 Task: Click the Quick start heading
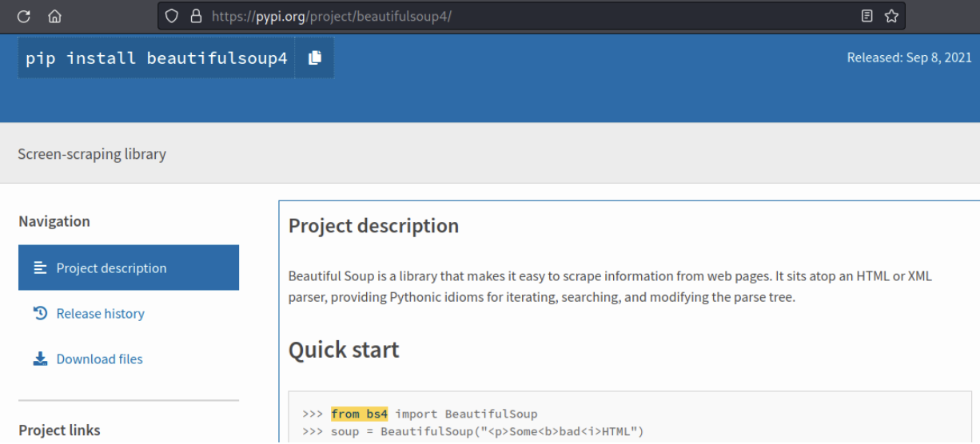pyautogui.click(x=344, y=350)
